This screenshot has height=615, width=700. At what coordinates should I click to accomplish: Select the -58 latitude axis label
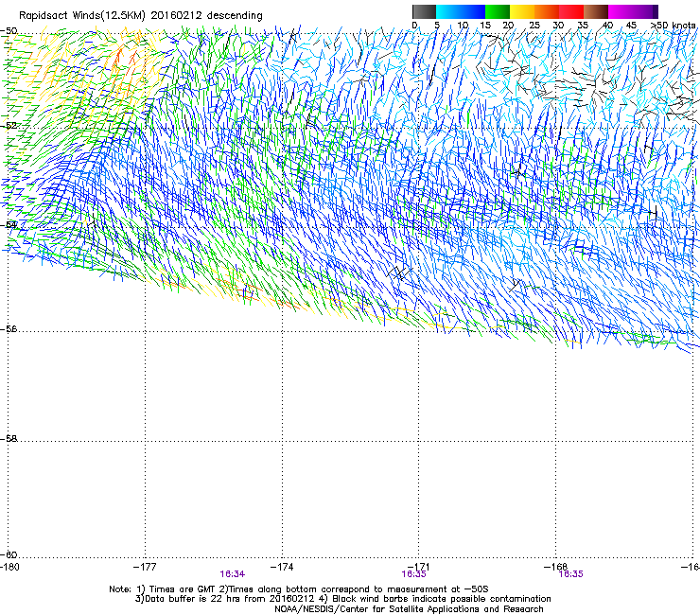point(9,439)
